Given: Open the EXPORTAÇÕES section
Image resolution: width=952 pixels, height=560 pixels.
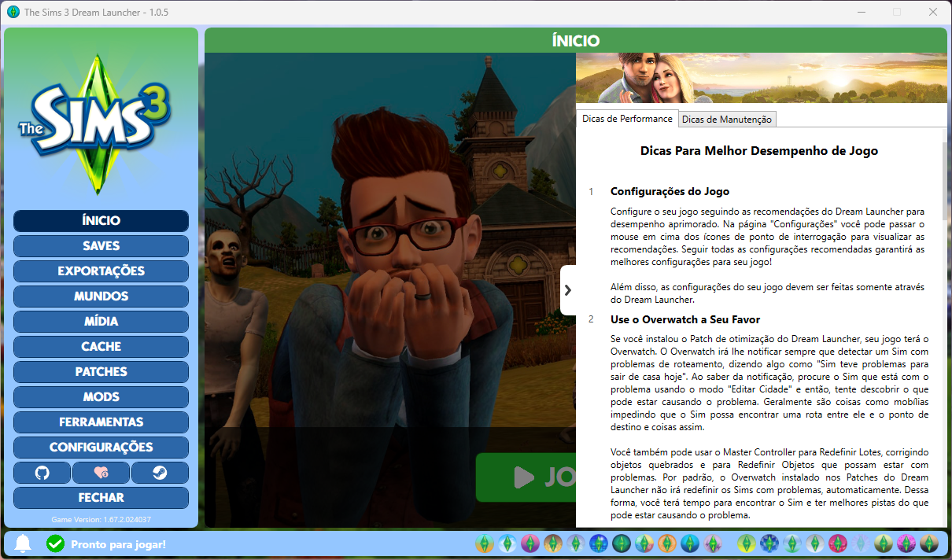Looking at the screenshot, I should click(x=101, y=271).
